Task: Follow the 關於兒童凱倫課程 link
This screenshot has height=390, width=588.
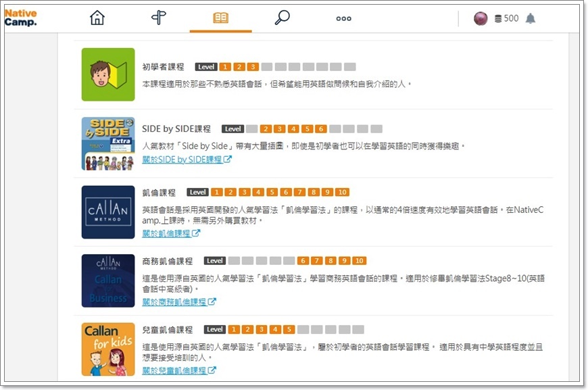Action: 179,370
